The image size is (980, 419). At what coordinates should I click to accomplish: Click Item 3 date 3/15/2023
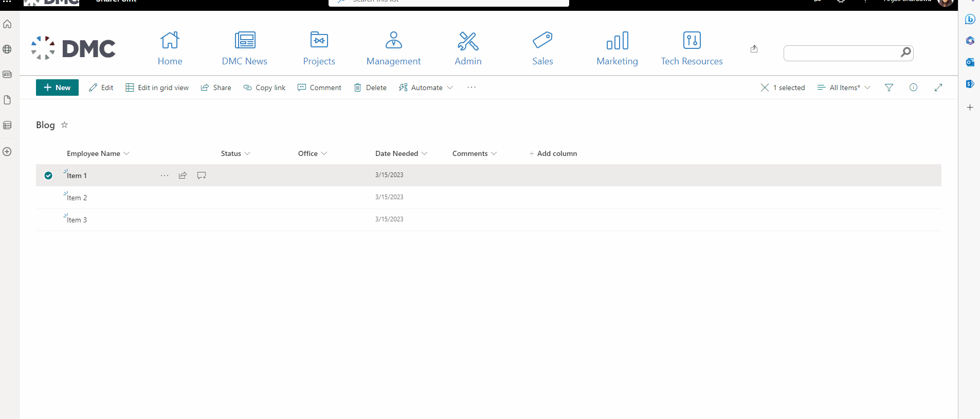(x=389, y=219)
